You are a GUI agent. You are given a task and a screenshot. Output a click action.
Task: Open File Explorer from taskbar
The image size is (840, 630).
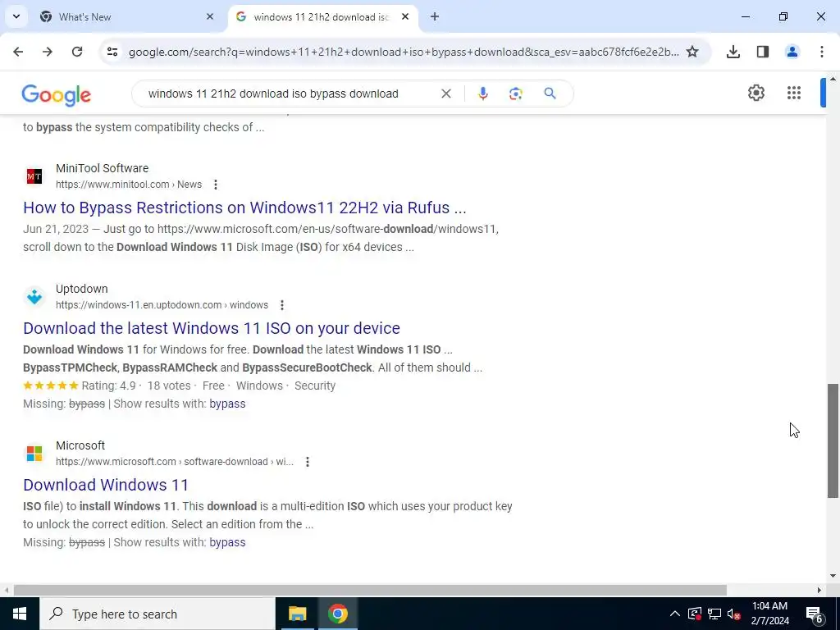(x=297, y=614)
